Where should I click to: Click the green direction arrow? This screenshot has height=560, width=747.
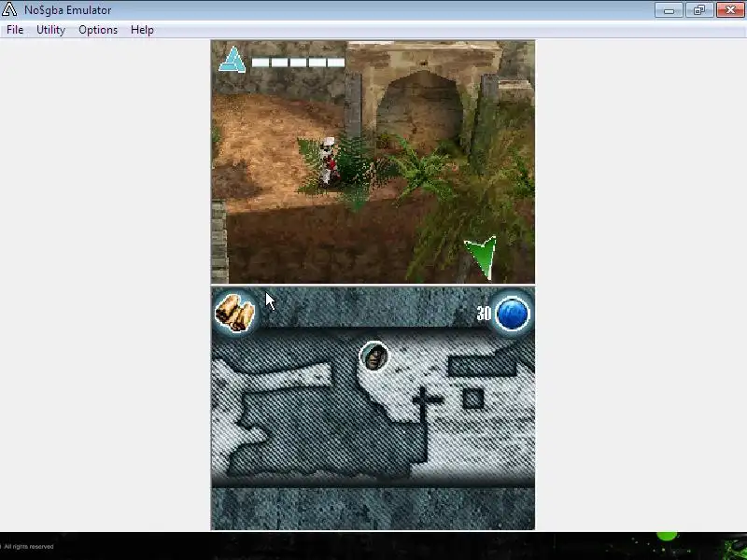point(482,256)
